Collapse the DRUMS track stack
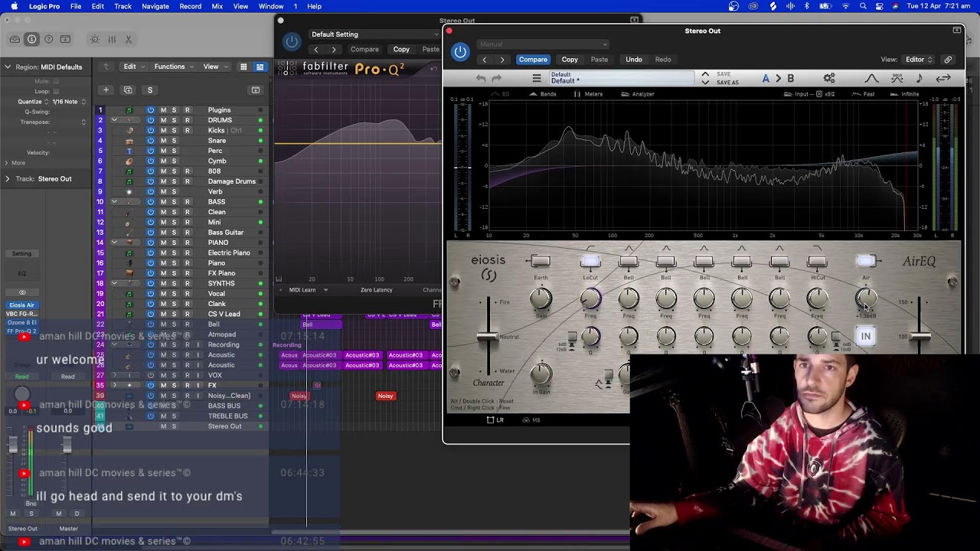The image size is (980, 551). [x=114, y=120]
